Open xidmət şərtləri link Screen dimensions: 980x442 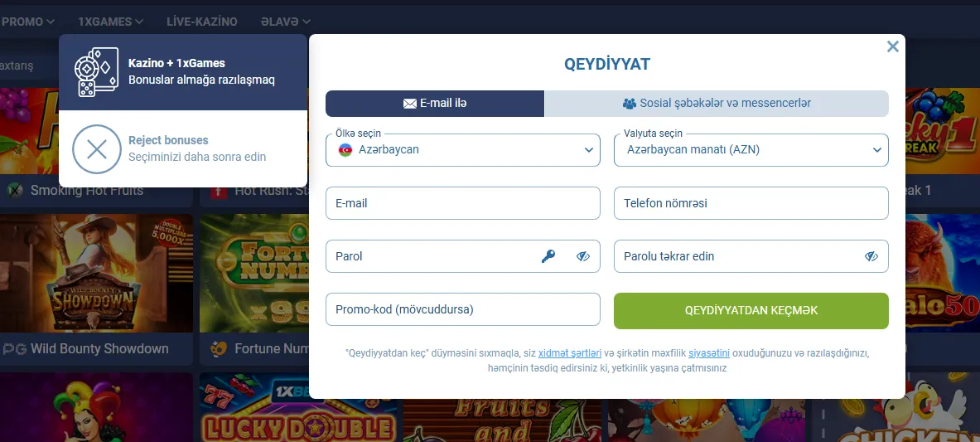pyautogui.click(x=569, y=353)
